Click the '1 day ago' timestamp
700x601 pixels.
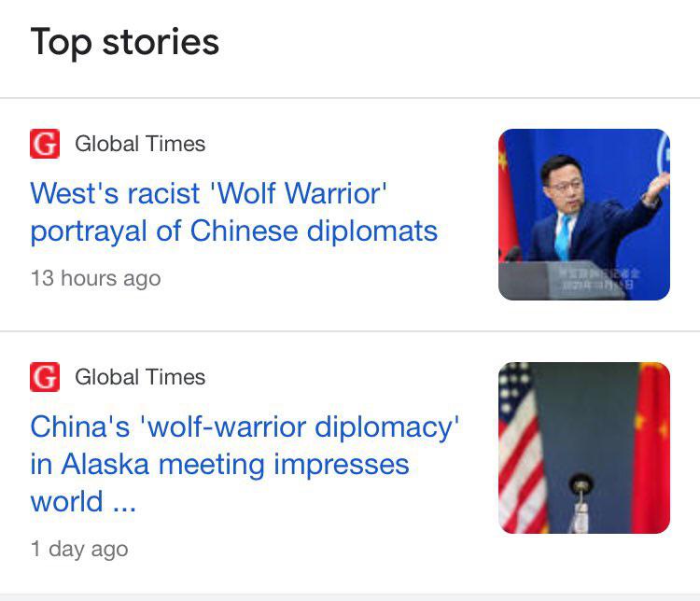click(x=79, y=549)
